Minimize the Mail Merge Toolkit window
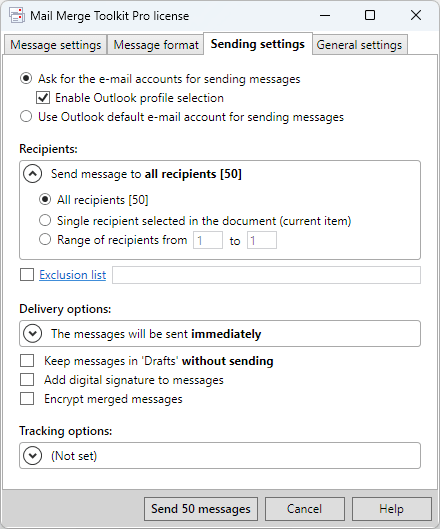440x529 pixels. point(325,15)
